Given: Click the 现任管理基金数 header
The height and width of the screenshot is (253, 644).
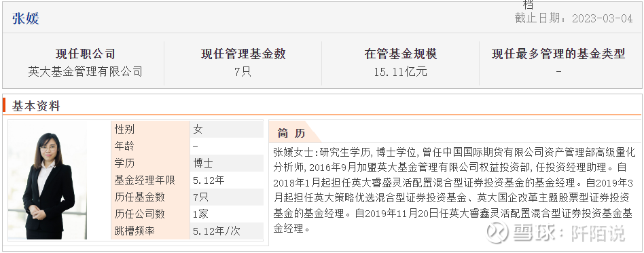Looking at the screenshot, I should click(243, 54).
